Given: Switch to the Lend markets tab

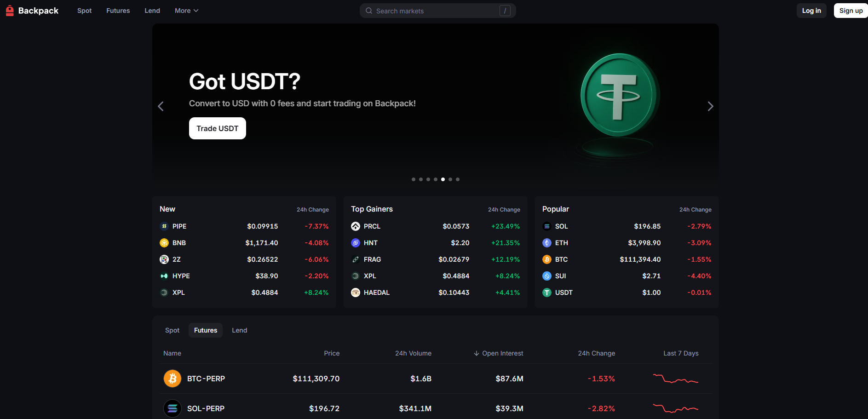Looking at the screenshot, I should 239,330.
